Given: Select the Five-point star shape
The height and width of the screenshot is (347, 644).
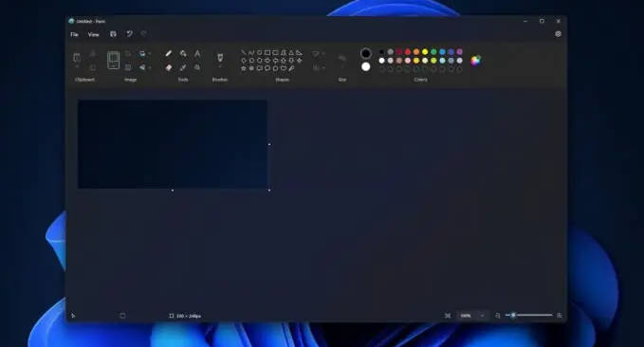Looking at the screenshot, I should click(244, 68).
